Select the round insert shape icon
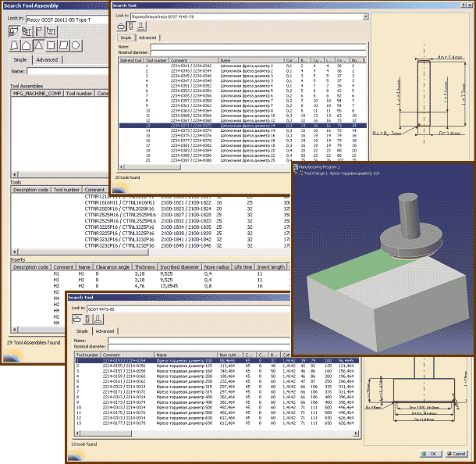Screen dimensions: 476x464 click(x=75, y=45)
